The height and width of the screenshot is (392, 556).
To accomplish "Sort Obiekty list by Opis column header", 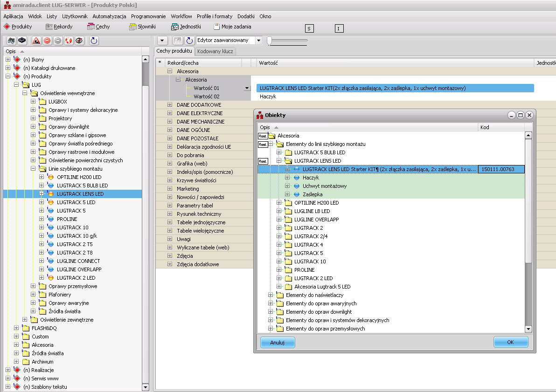I will point(368,127).
